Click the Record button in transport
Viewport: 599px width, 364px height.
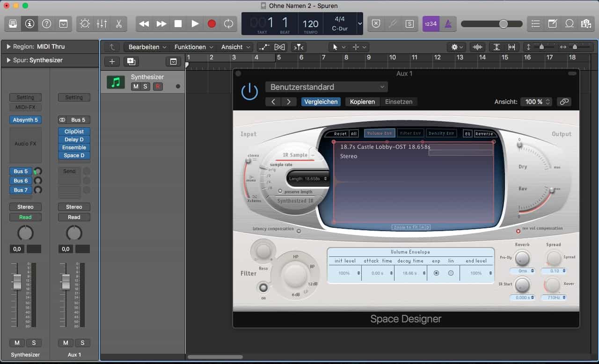[x=212, y=23]
